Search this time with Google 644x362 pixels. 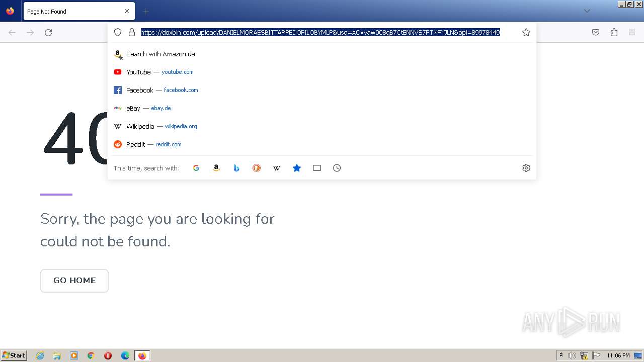point(196,168)
